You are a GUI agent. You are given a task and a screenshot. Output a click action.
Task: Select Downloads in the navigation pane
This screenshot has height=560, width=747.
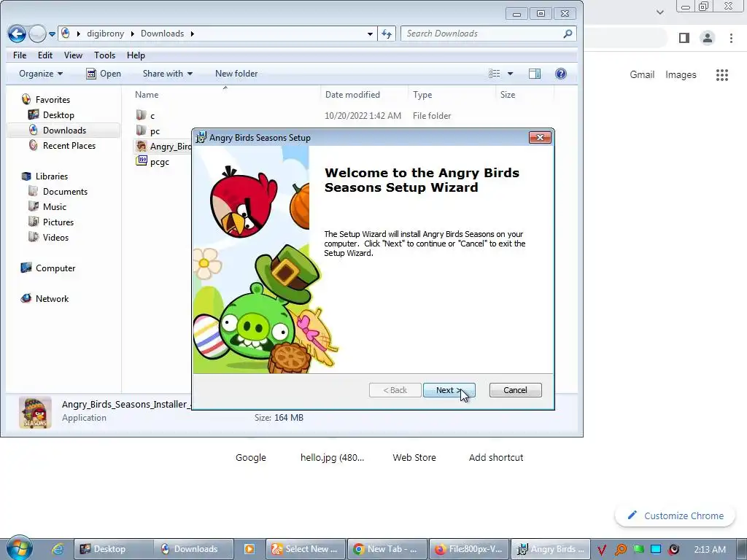tap(64, 130)
